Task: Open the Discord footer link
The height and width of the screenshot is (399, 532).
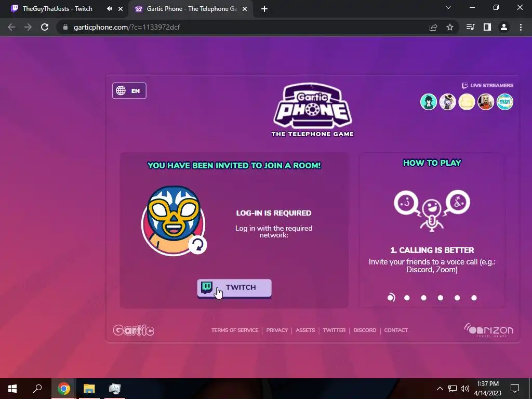Action: click(x=365, y=330)
